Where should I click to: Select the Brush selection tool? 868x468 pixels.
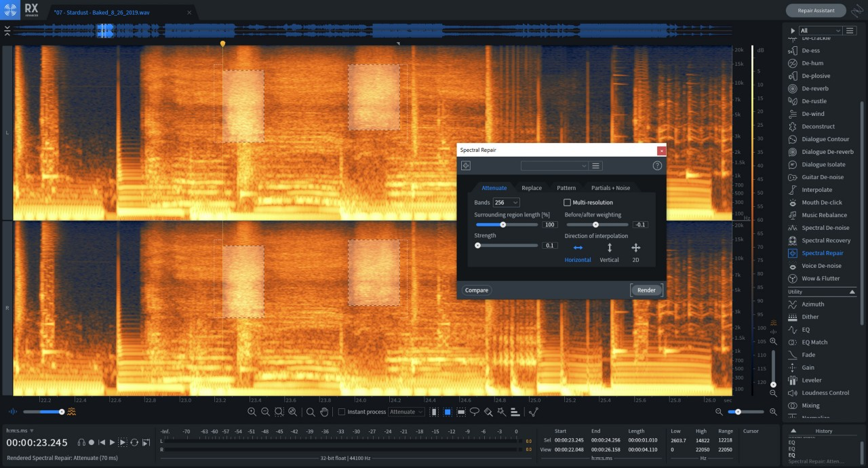(488, 412)
